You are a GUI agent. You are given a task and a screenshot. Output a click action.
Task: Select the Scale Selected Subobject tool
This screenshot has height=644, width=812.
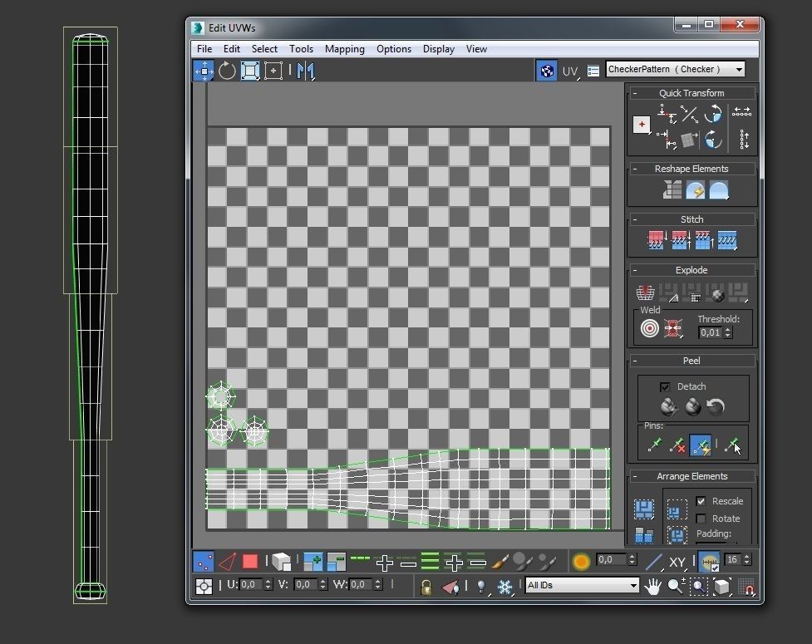point(249,71)
